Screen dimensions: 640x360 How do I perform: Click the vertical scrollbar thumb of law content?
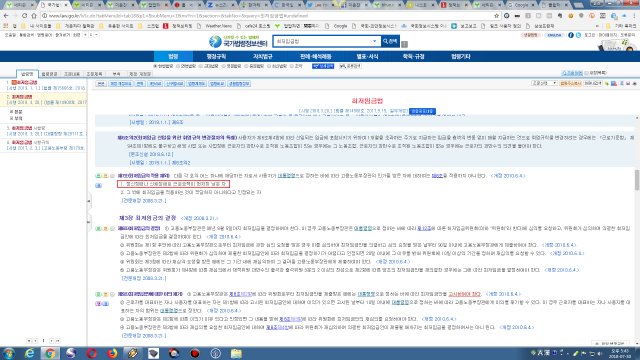[637, 180]
